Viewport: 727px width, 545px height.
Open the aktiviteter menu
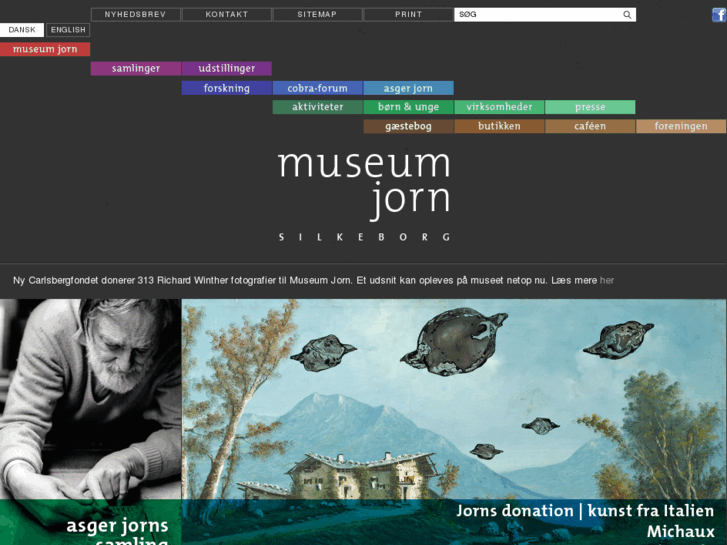point(317,107)
